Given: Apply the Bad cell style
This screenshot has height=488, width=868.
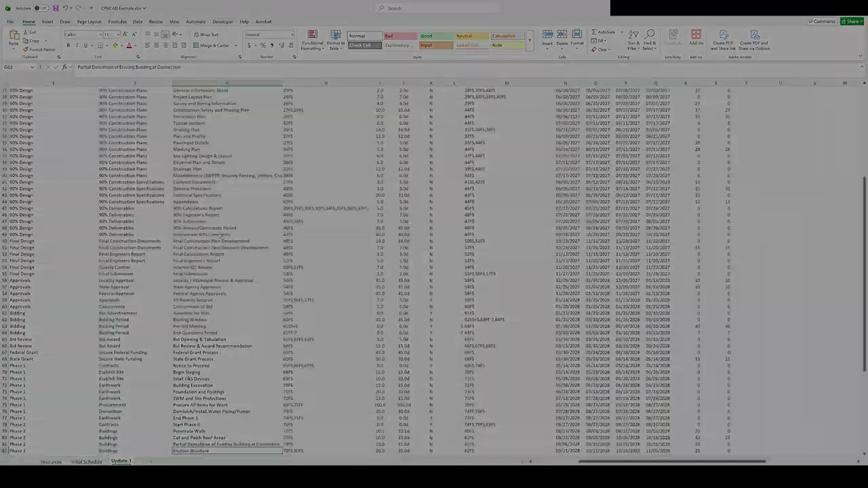Looking at the screenshot, I should 400,36.
